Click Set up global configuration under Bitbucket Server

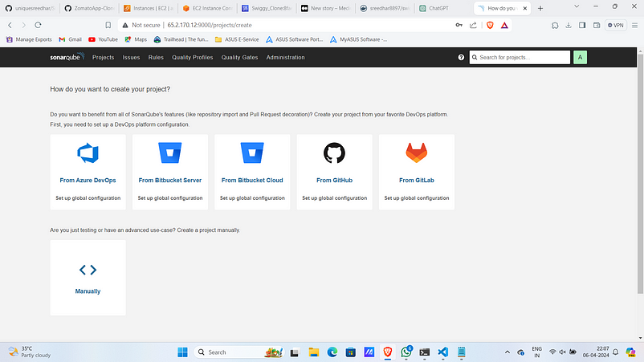(170, 197)
